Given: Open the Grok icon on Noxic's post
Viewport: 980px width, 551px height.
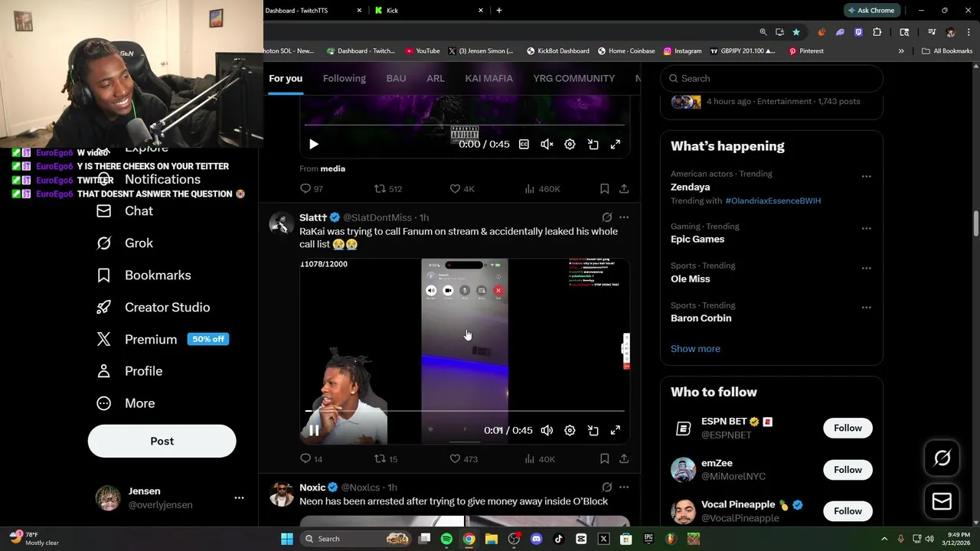Looking at the screenshot, I should [606, 487].
